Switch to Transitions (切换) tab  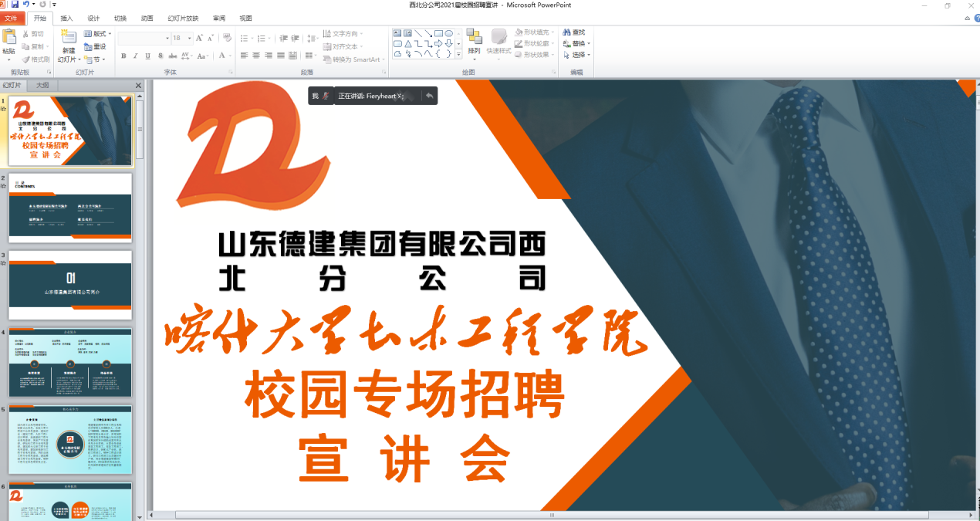pyautogui.click(x=120, y=18)
